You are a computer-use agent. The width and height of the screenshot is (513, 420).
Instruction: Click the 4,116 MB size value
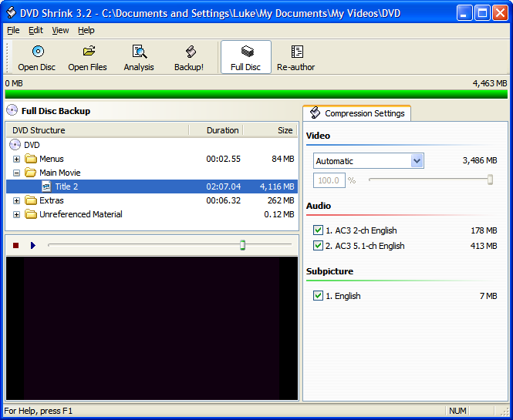point(277,186)
